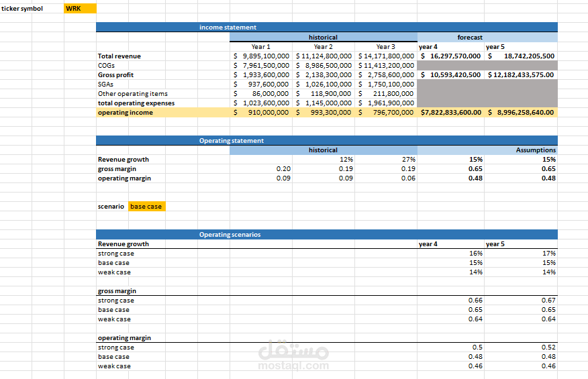
Task: Select year 4 gross profit 10,593,420,500
Action: (x=450, y=74)
